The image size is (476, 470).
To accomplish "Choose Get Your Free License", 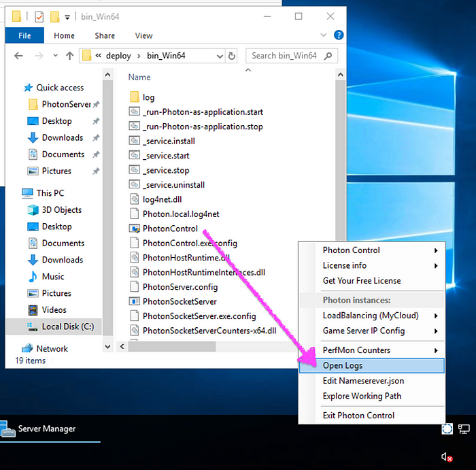I will 371,281.
